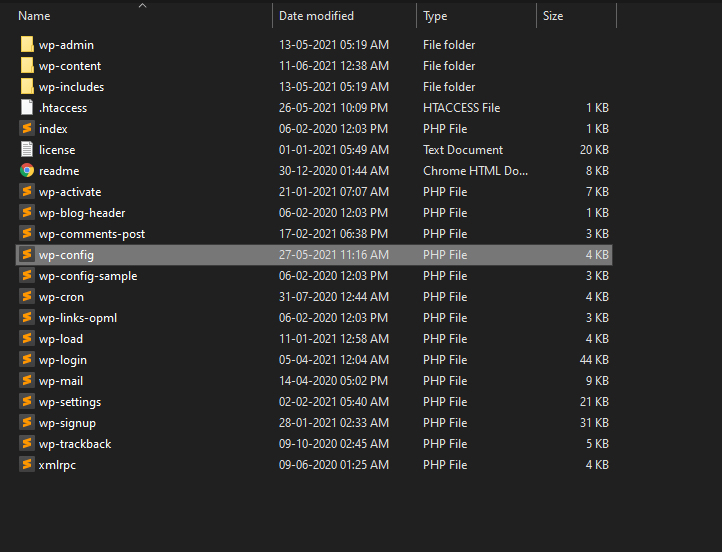Click the 8 KB size cell
The image size is (722, 552).
[x=597, y=171]
